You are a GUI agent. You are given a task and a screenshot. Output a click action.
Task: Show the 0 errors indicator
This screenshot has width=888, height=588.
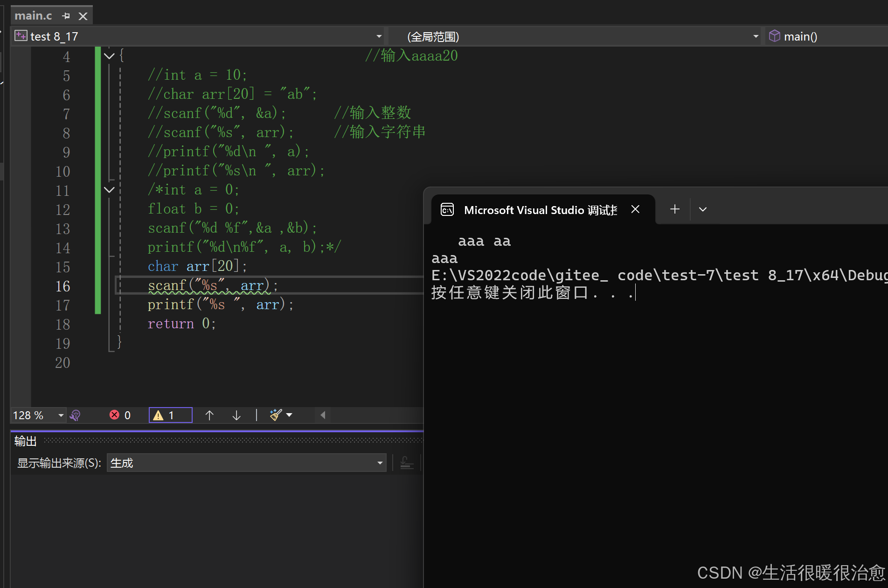tap(120, 415)
